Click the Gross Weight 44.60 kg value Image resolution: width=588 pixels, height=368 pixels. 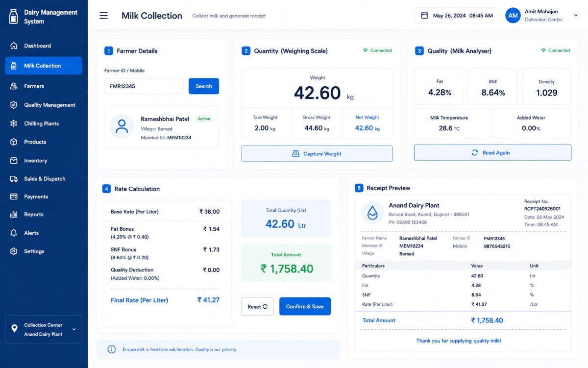(x=317, y=128)
